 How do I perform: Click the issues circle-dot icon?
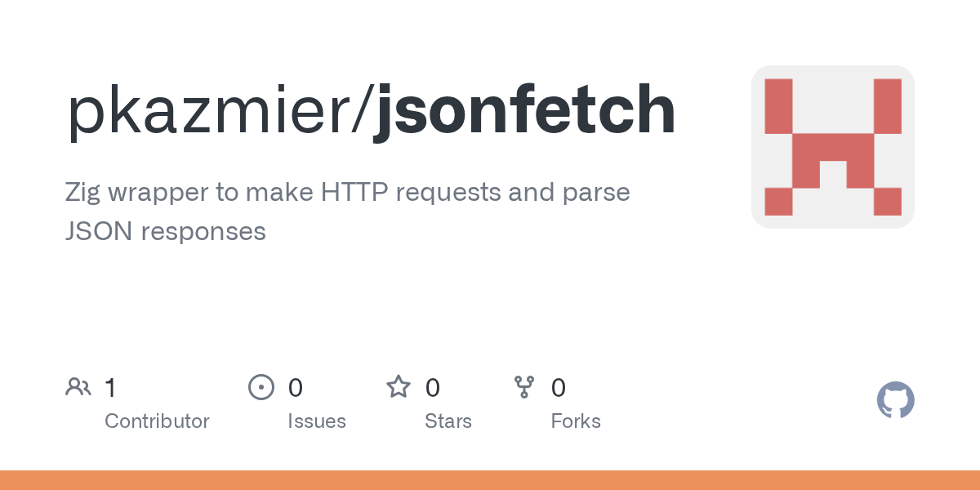(x=261, y=387)
